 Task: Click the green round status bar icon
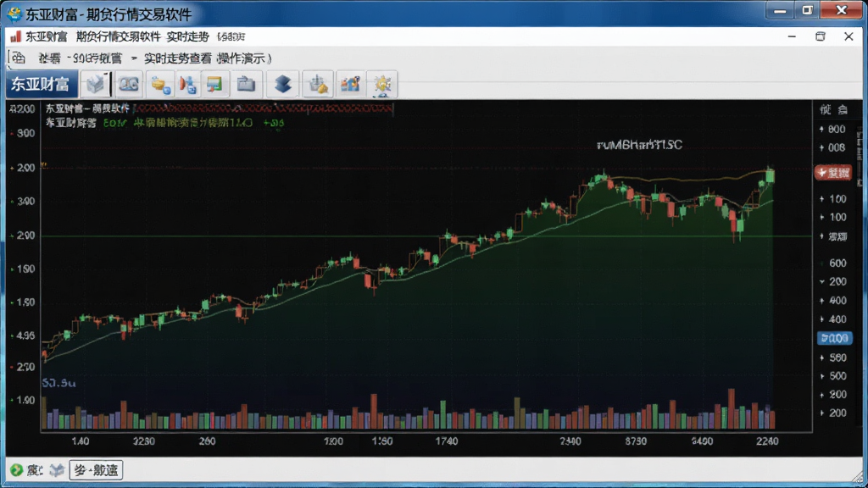[16, 469]
